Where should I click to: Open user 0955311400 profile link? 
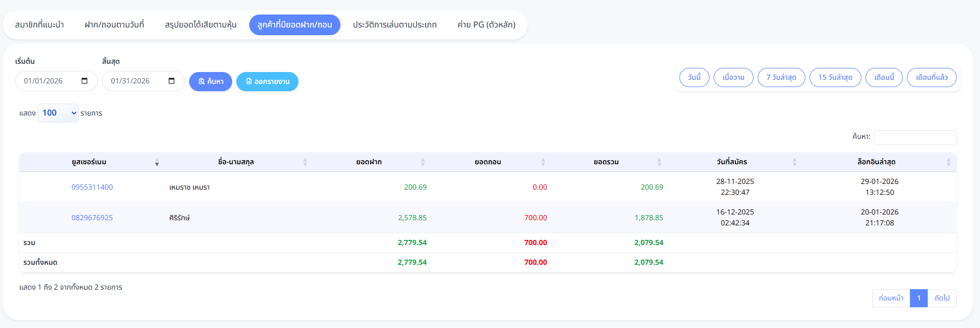tap(92, 187)
